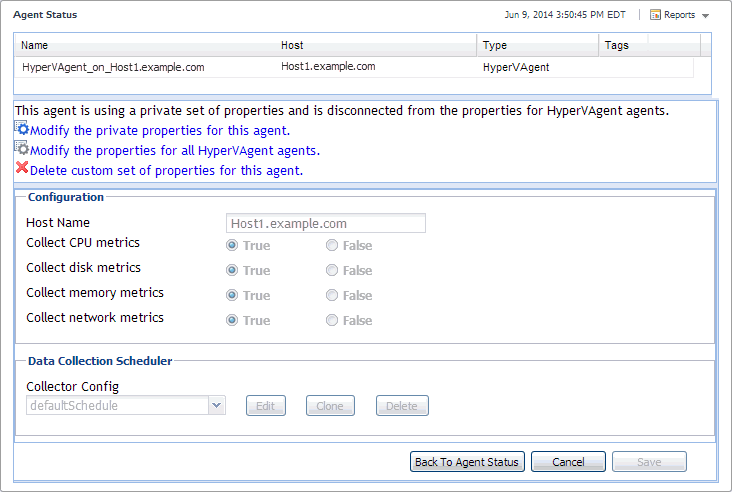Click Back To Agent Status button
The height and width of the screenshot is (492, 732).
point(467,462)
